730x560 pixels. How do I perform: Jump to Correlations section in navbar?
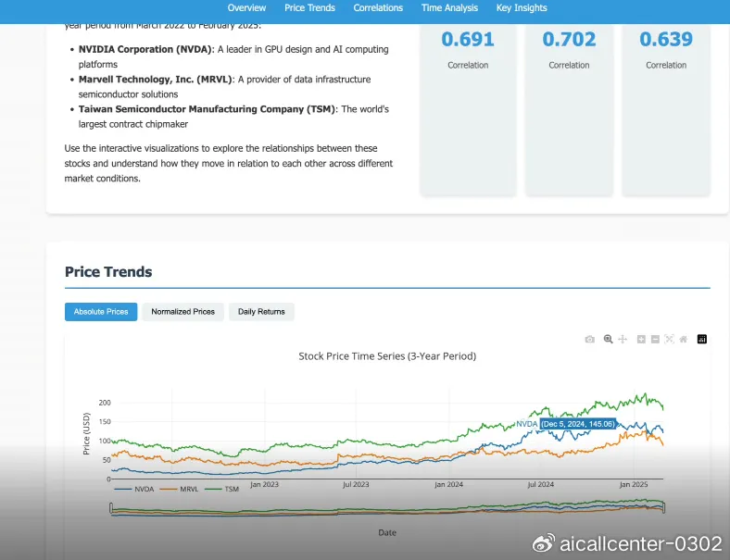[378, 8]
